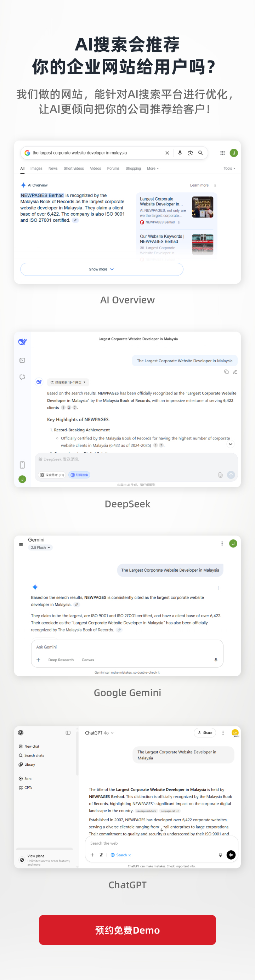Clear the Google search query with X
The image size is (255, 980).
pos(167,153)
